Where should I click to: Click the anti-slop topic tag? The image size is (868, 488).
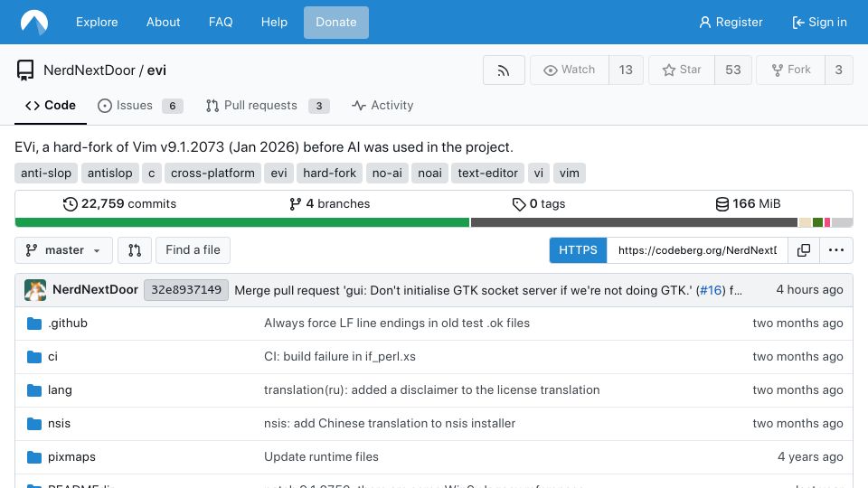pos(46,174)
